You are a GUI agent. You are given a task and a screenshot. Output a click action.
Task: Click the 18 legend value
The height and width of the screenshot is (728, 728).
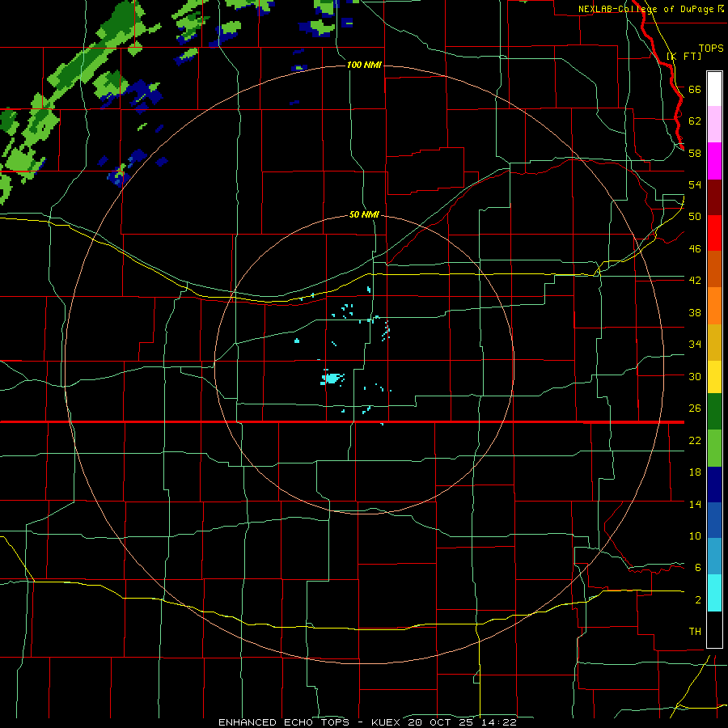click(695, 472)
